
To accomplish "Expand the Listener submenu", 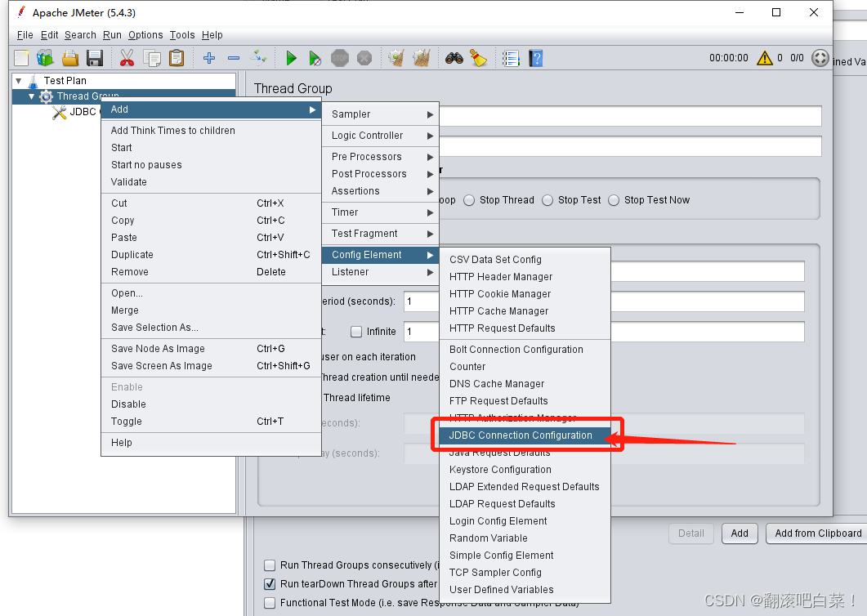I will click(x=381, y=272).
